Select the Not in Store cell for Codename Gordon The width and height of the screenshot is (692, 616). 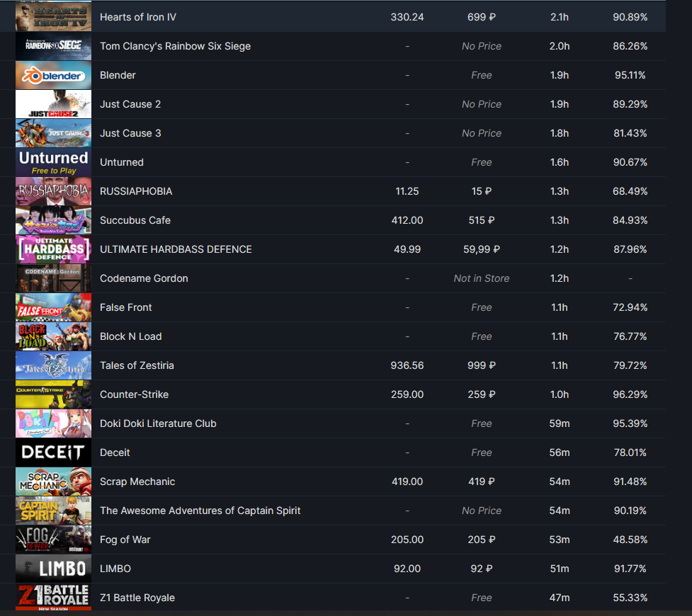tap(482, 278)
